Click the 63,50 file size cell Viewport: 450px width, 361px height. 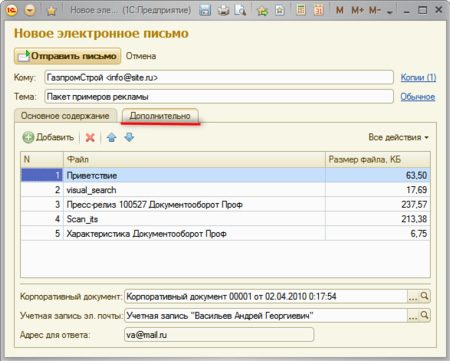378,175
